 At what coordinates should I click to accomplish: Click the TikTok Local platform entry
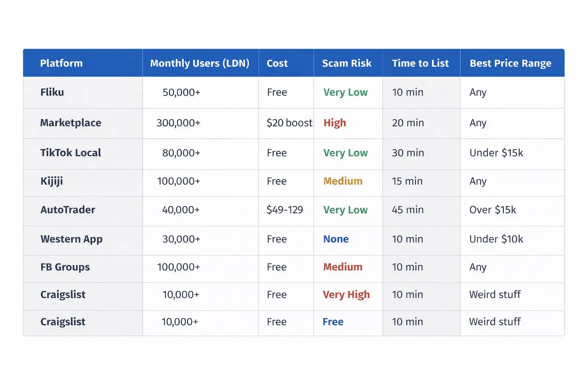point(70,153)
